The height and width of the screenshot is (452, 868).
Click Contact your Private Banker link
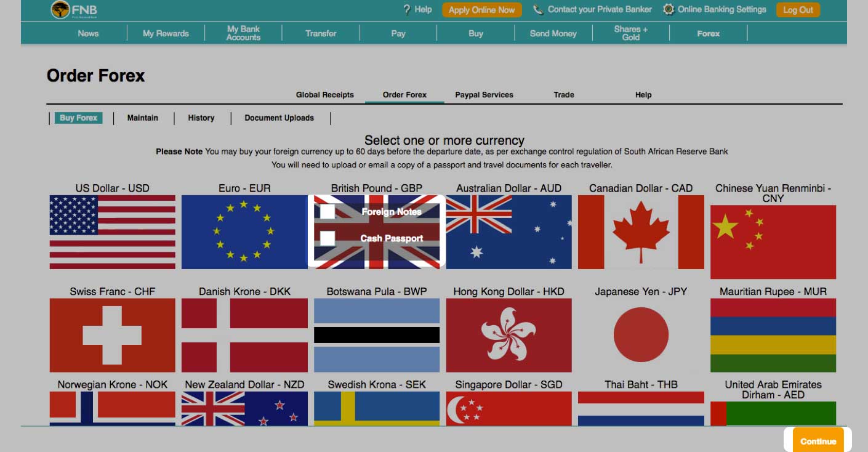[600, 9]
